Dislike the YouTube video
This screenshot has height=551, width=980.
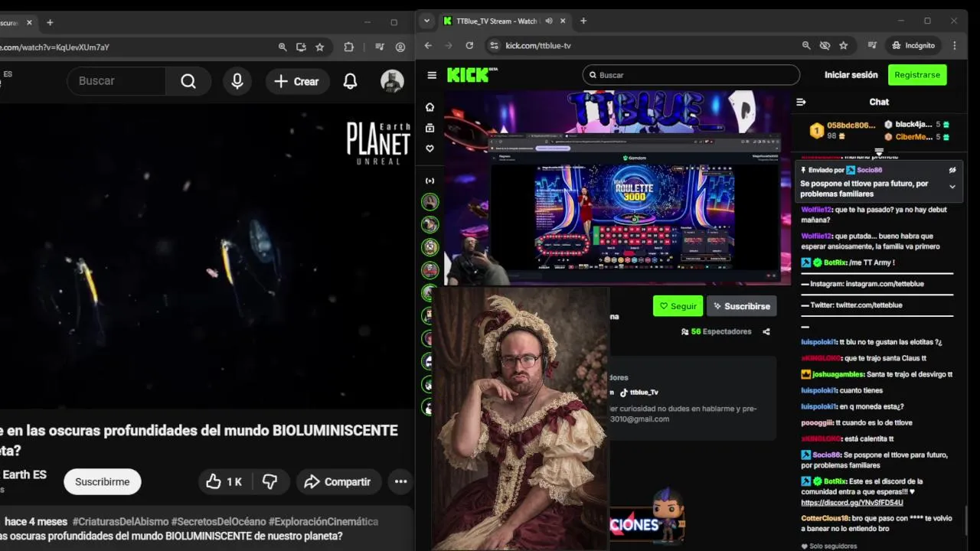pyautogui.click(x=270, y=481)
